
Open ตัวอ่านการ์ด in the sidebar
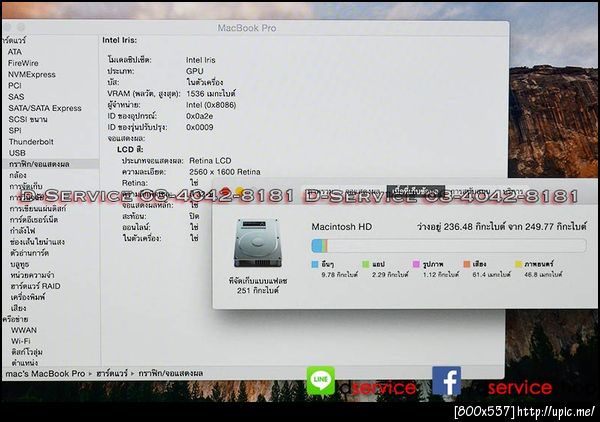[29, 253]
